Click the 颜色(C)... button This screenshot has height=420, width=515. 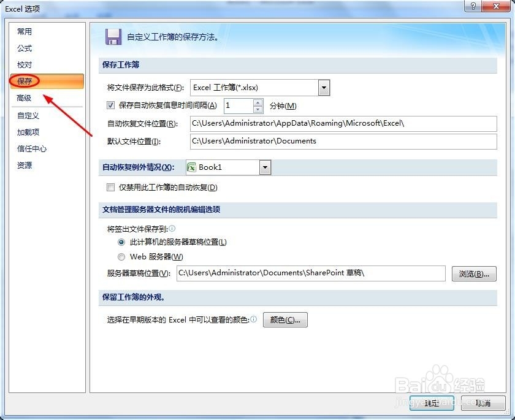(x=285, y=320)
